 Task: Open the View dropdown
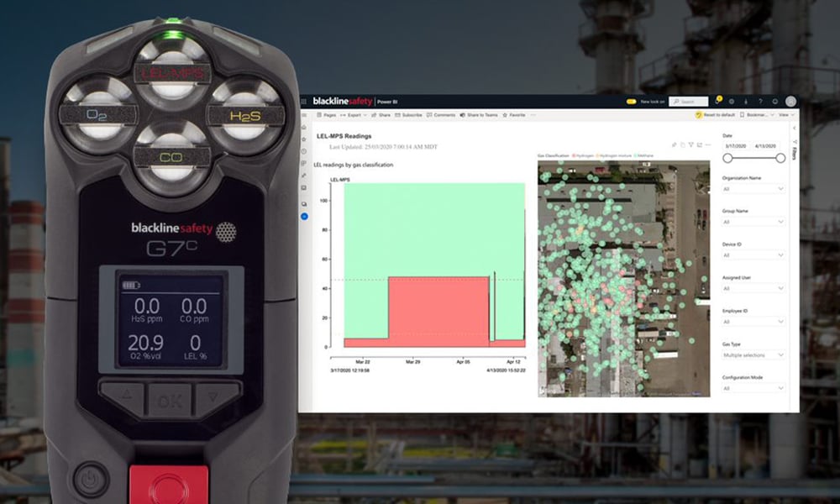[786, 115]
